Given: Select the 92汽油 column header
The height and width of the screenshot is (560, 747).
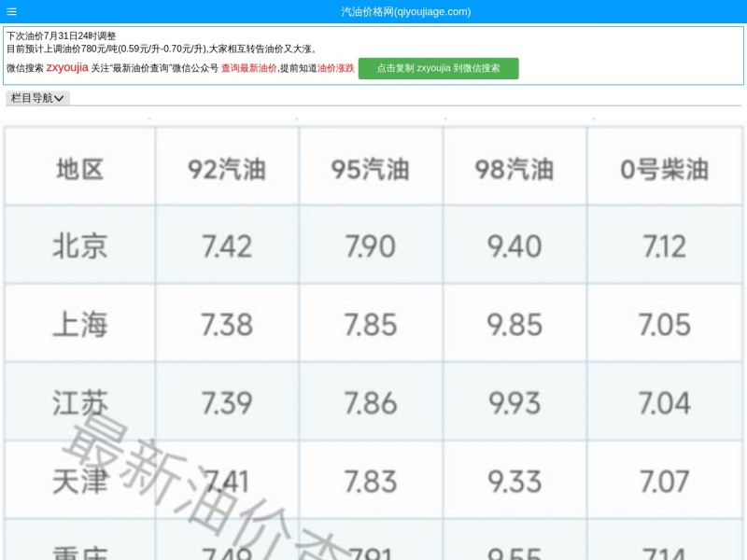Looking at the screenshot, I should tap(227, 170).
